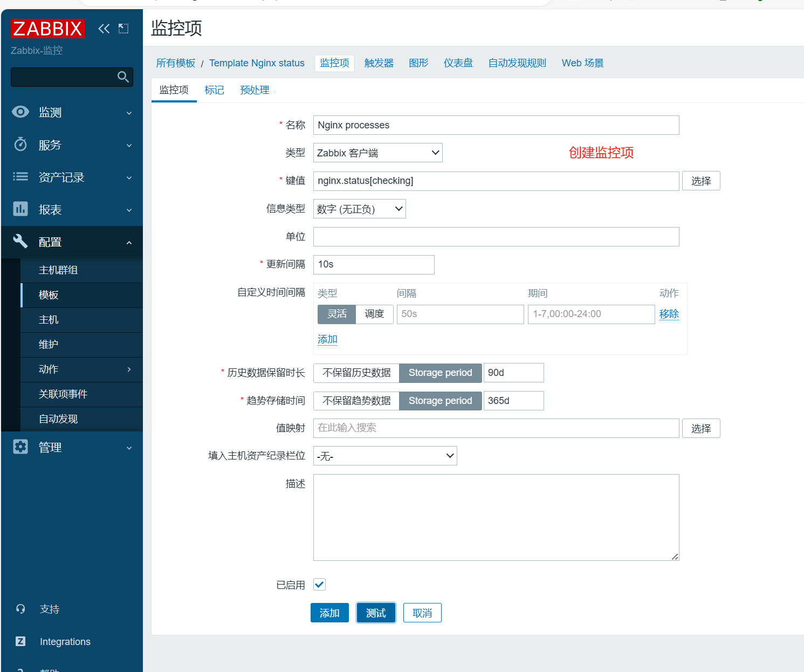Click the list icon for 资产记录
The width and height of the screenshot is (804, 672).
(20, 176)
